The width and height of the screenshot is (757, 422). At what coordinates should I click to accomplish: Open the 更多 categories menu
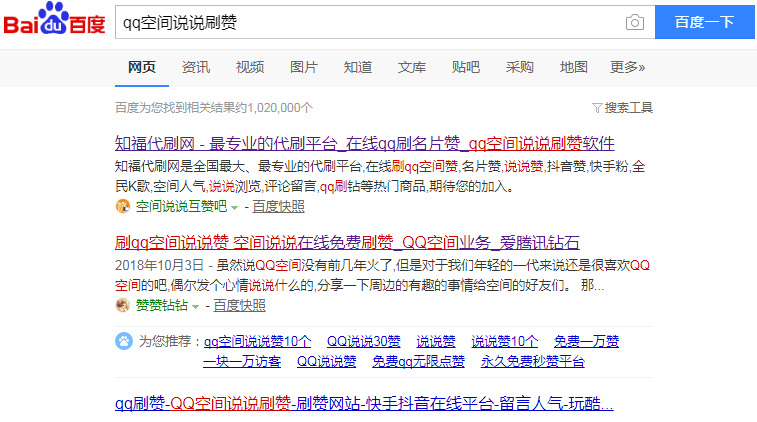[x=627, y=67]
